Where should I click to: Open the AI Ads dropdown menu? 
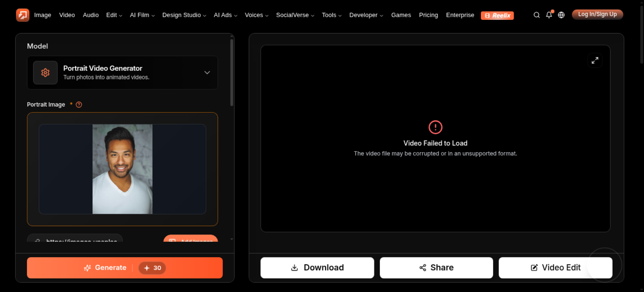click(x=225, y=15)
